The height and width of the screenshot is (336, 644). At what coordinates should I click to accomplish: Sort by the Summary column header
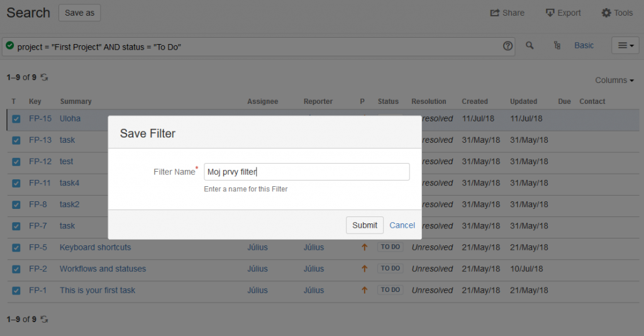point(75,101)
